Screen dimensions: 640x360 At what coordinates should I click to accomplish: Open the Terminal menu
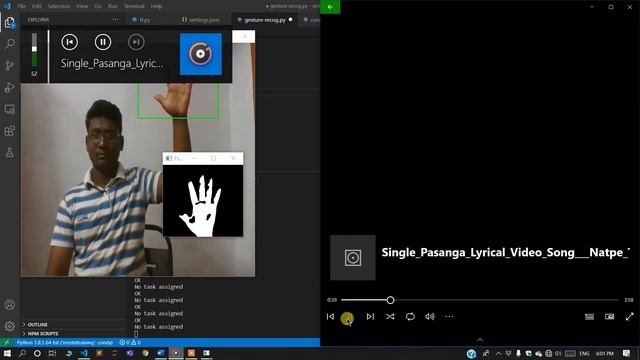pos(134,6)
